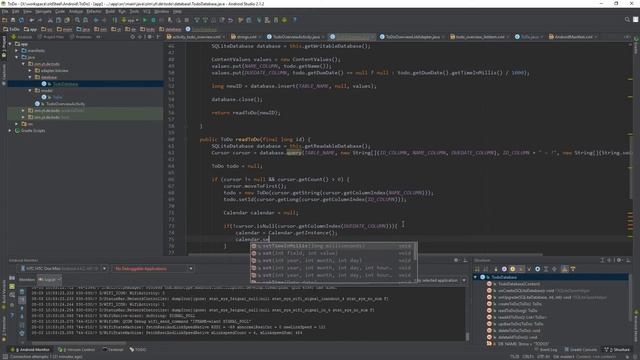640x360 pixels.
Task: Click the green Run app icon
Action: pos(145,20)
